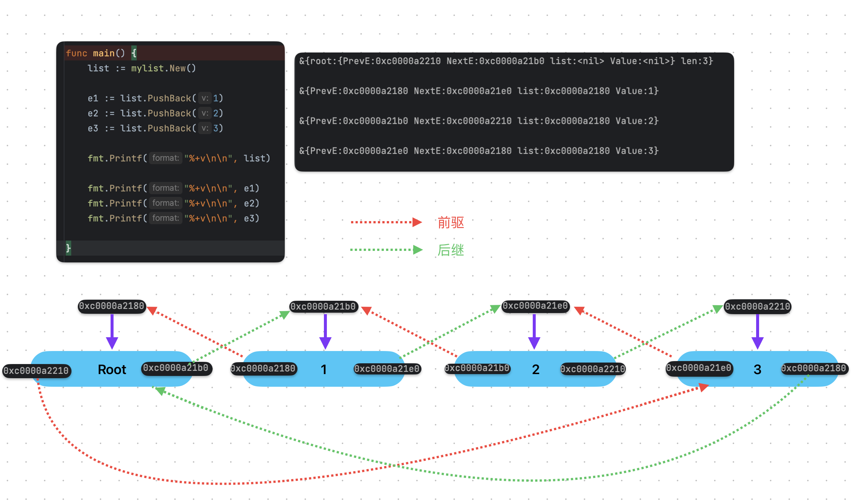Screen dimensions: 860x504
Task: Click Root node's NextE address 0xc0000a21b0
Action: coord(176,368)
